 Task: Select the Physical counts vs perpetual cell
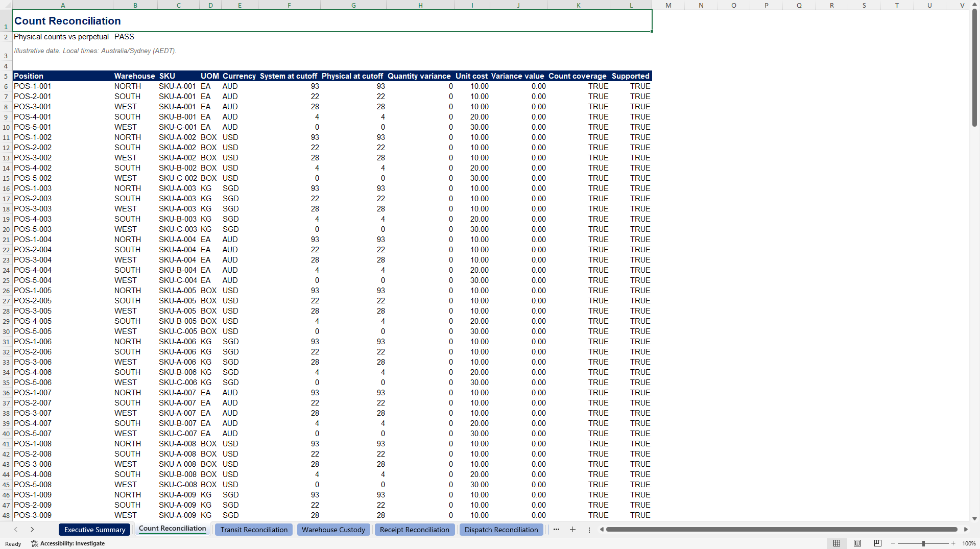pyautogui.click(x=63, y=37)
